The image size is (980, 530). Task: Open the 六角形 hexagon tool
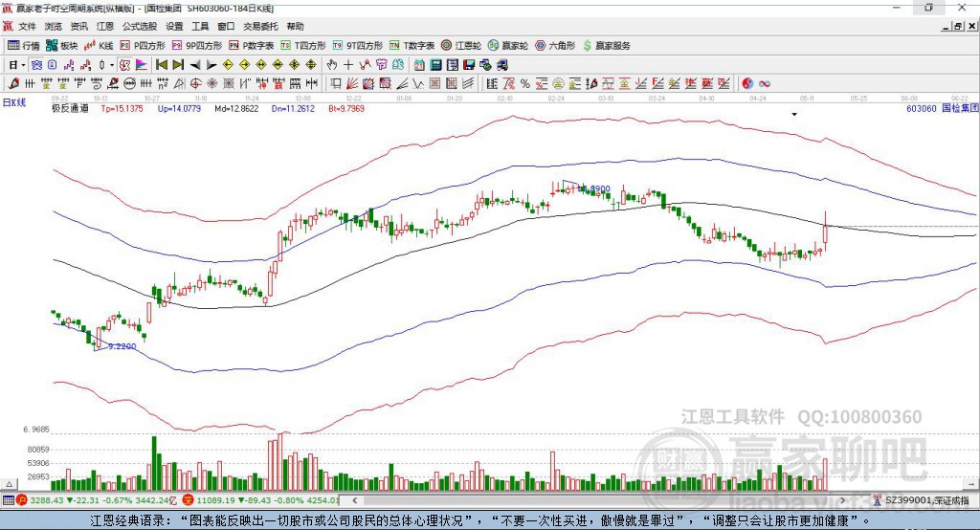click(x=555, y=46)
